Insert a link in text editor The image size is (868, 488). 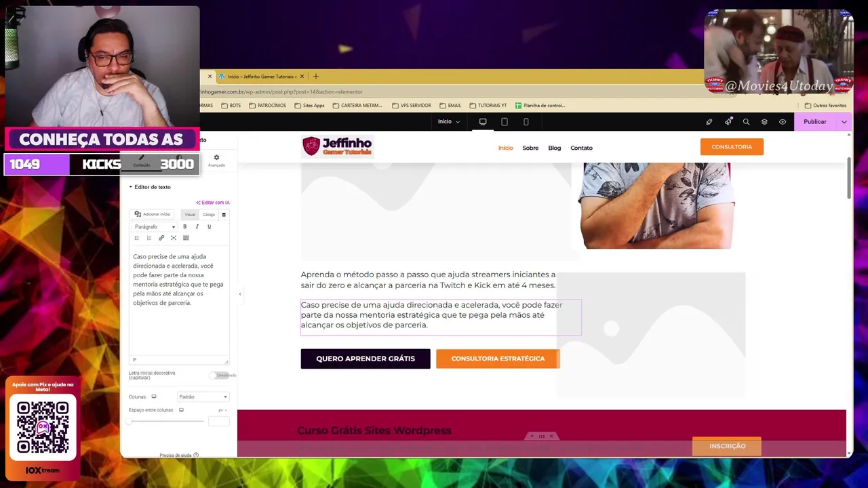pos(161,238)
